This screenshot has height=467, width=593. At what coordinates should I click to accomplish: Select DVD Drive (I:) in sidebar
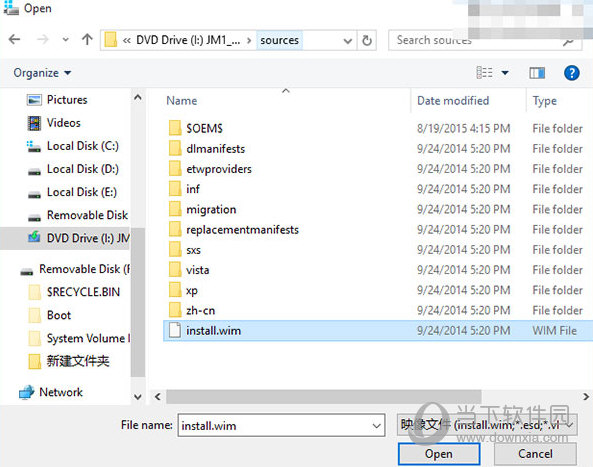pos(65,238)
